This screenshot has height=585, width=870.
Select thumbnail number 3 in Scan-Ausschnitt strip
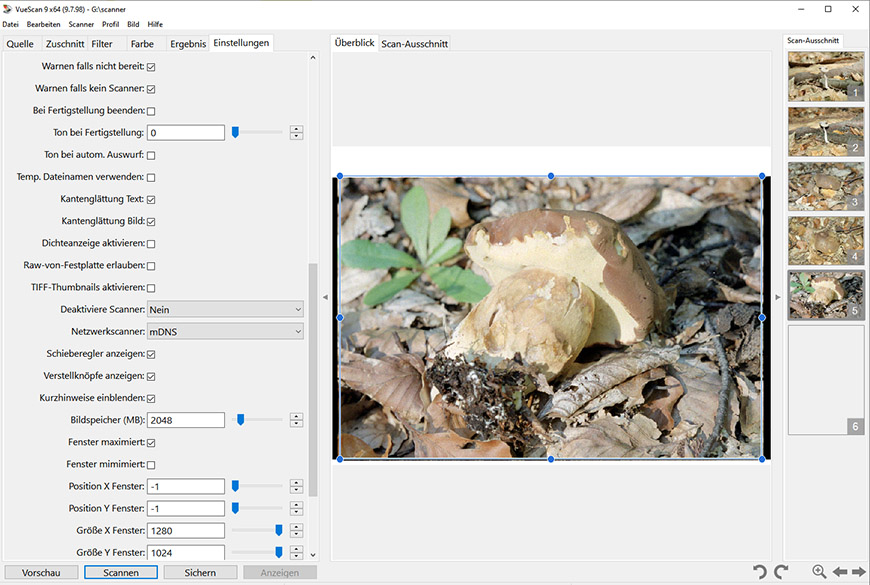click(826, 186)
